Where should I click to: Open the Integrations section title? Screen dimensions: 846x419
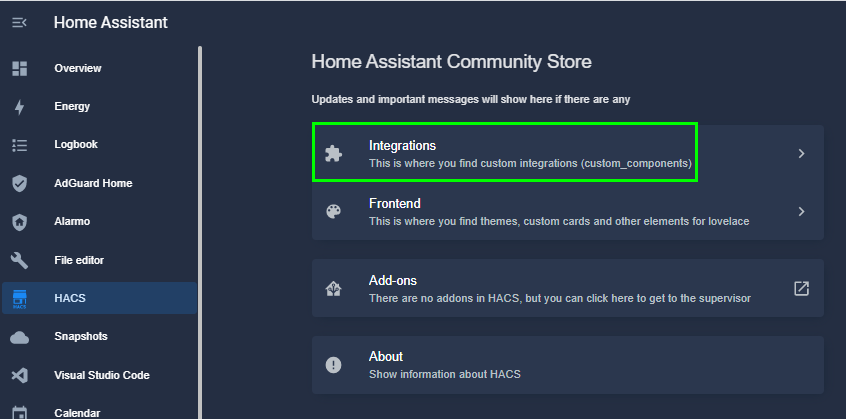click(x=402, y=146)
